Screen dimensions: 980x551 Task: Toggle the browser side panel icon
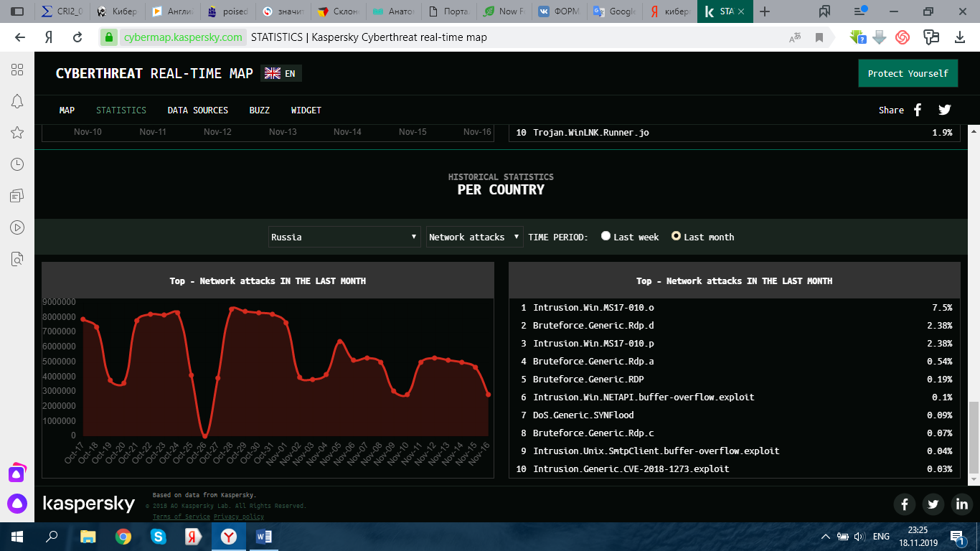[x=17, y=11]
